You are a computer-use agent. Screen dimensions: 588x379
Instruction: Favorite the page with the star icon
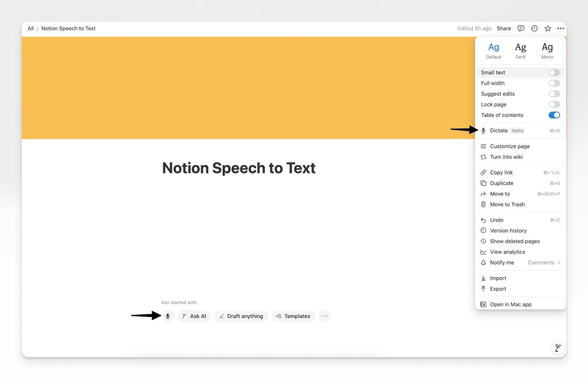click(x=547, y=28)
